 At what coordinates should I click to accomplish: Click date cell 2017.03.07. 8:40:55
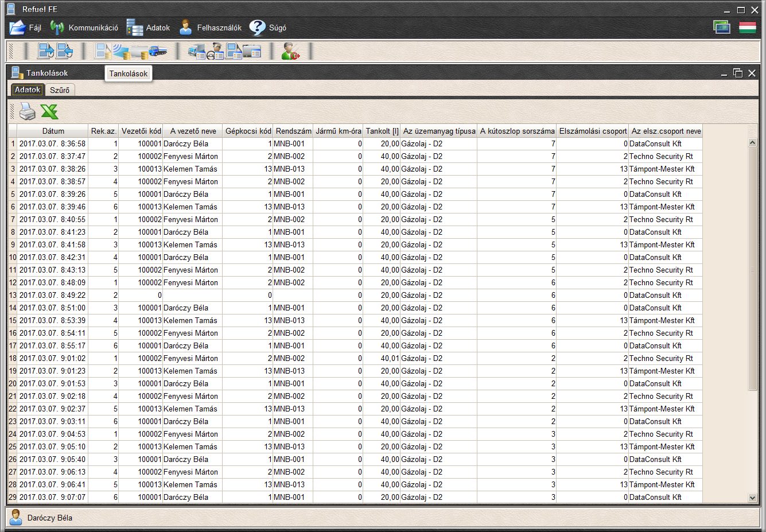click(x=53, y=219)
